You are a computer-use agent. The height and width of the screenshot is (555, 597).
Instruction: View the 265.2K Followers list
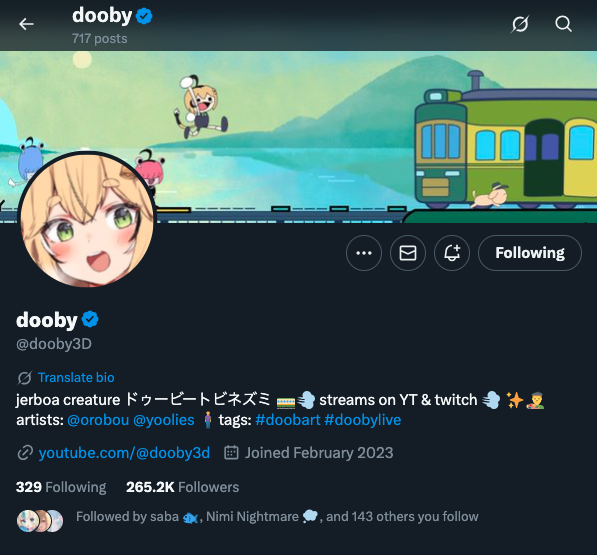point(182,487)
